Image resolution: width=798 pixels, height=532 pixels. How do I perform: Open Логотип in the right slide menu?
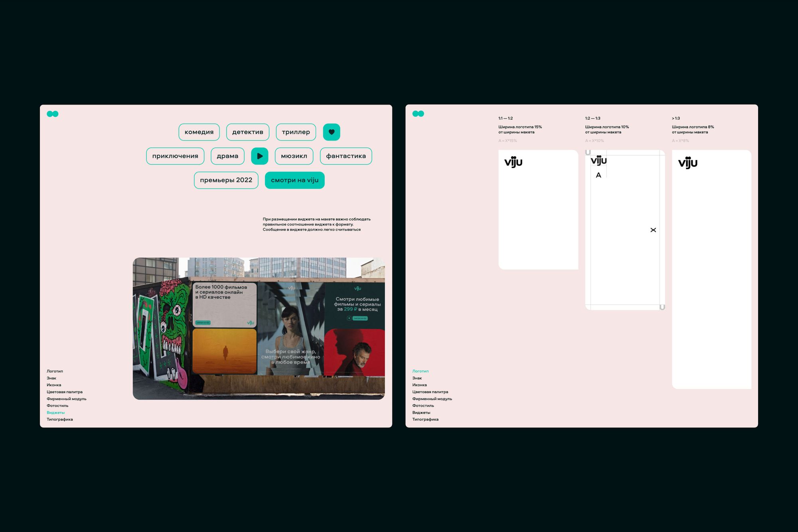(x=420, y=371)
